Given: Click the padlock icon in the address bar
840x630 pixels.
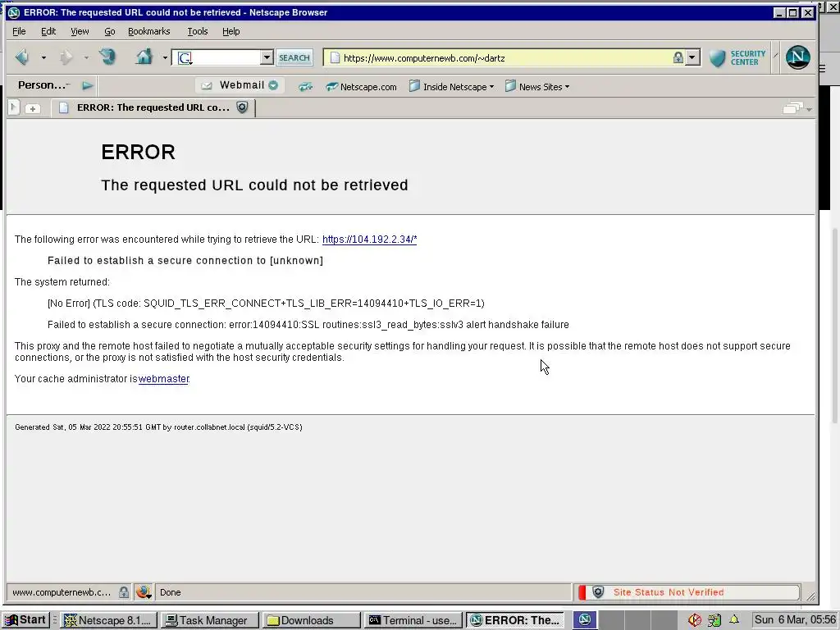Looking at the screenshot, I should pyautogui.click(x=678, y=58).
